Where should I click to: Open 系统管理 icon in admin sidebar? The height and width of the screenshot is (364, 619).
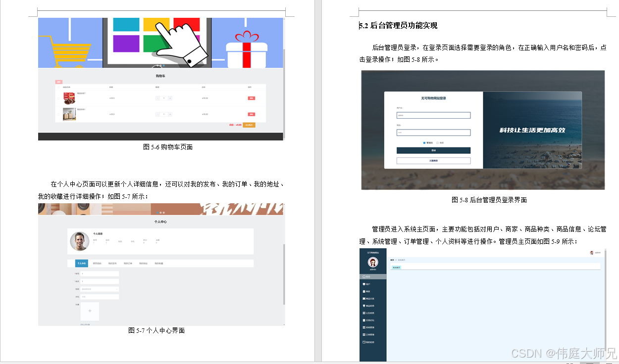pos(364,327)
